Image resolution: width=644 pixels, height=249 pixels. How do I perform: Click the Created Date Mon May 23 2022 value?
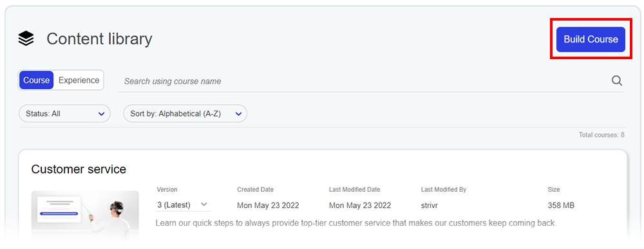268,205
